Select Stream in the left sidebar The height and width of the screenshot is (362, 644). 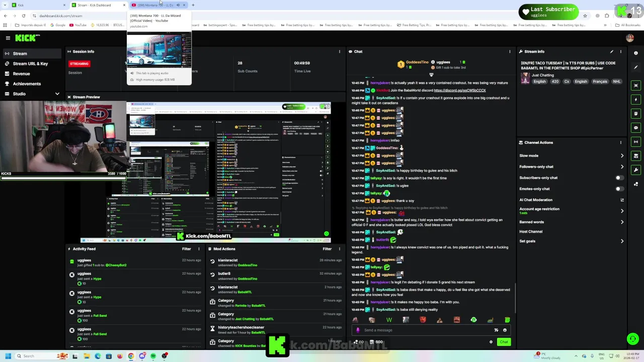[x=33, y=53]
